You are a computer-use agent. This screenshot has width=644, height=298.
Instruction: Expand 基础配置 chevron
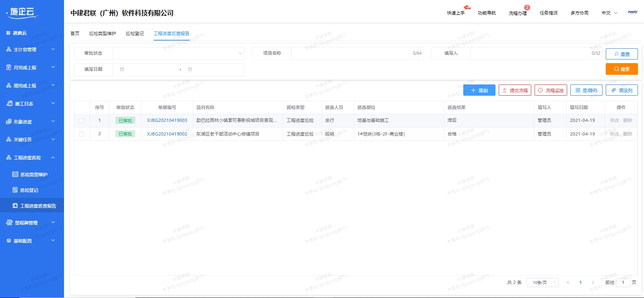[53, 240]
